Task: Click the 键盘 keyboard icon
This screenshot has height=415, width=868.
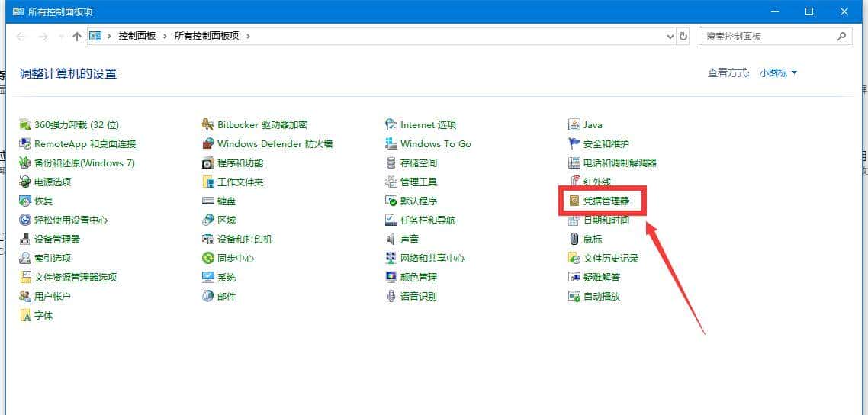Action: pyautogui.click(x=208, y=201)
